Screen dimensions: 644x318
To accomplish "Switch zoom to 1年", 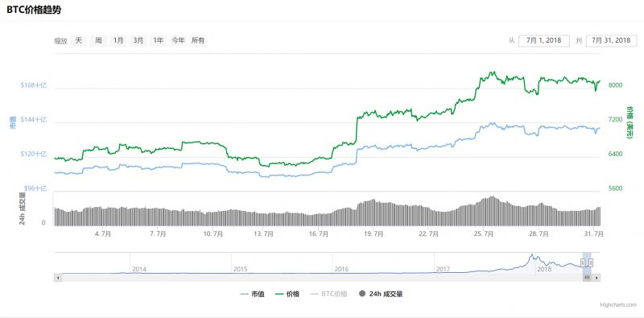I will click(159, 40).
